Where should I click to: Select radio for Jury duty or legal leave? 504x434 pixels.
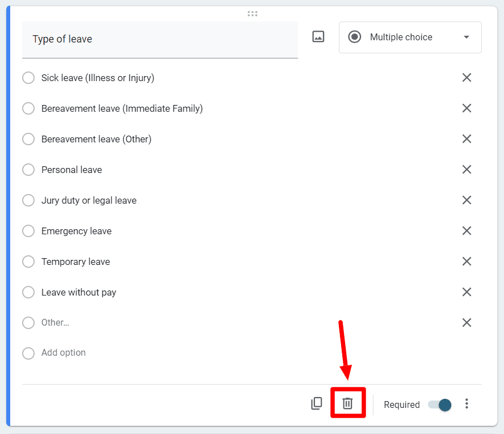point(28,200)
